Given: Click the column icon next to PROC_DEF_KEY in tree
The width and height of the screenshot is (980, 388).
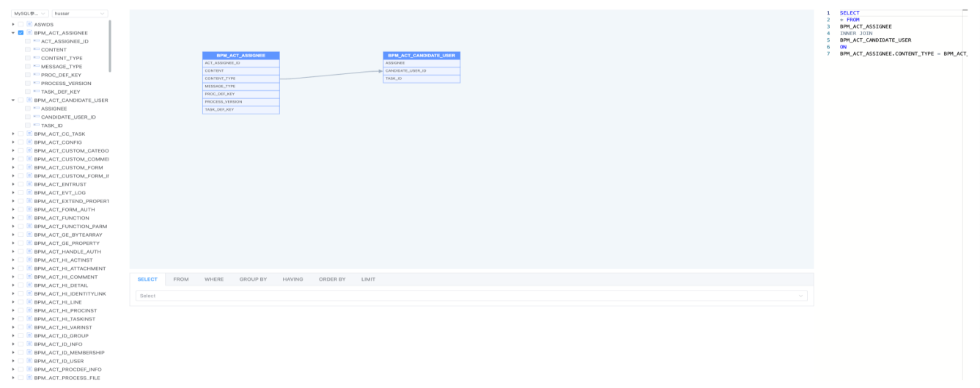Looking at the screenshot, I should [37, 75].
